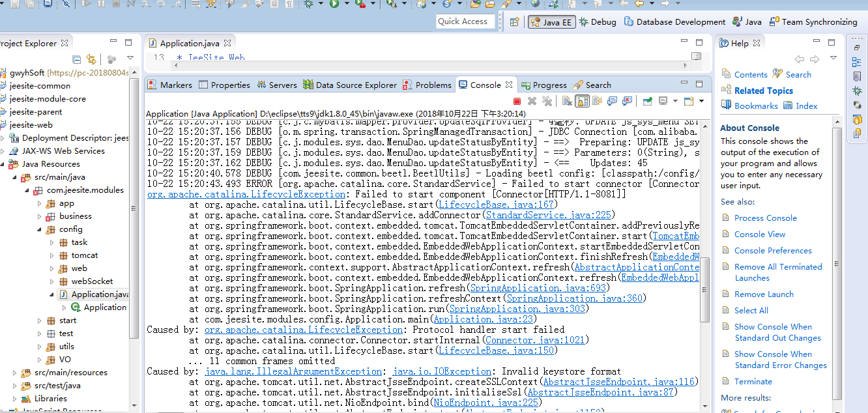
Task: Terminate the running application with red stop icon
Action: [x=517, y=101]
